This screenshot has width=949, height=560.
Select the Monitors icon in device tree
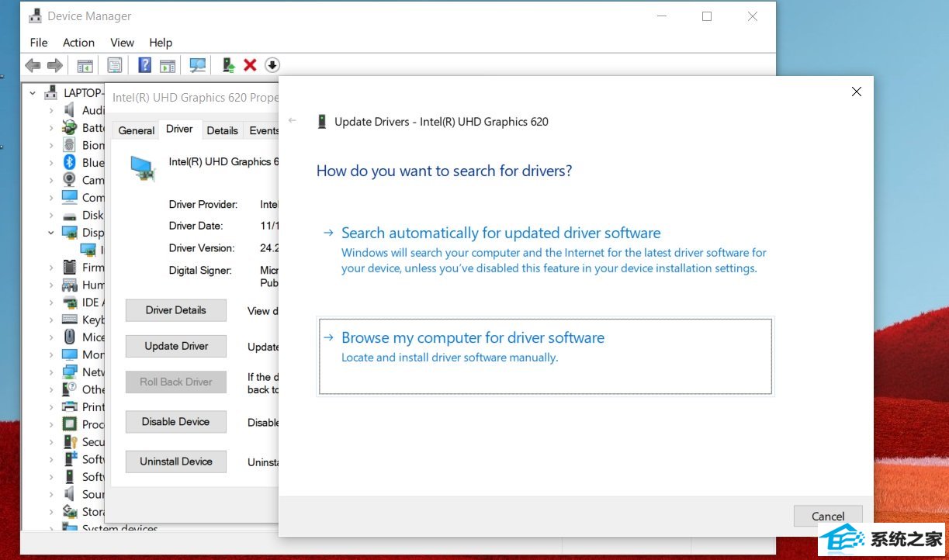[x=70, y=354]
